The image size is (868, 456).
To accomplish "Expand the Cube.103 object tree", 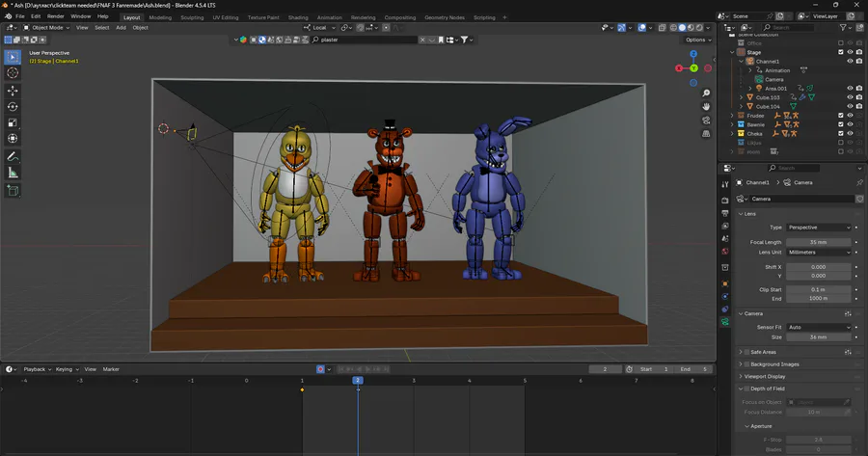I will (x=742, y=96).
